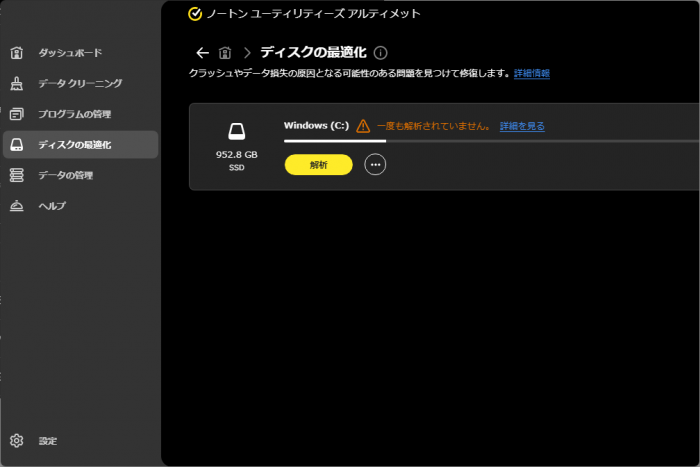Click the Windows (C:) drive icon

point(237,132)
